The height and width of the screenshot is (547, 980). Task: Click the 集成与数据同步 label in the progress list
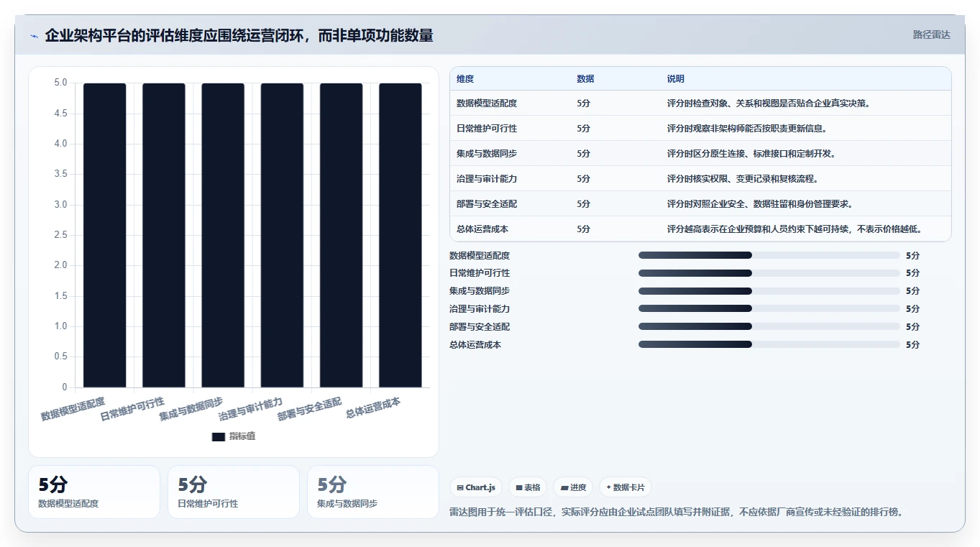(x=480, y=291)
